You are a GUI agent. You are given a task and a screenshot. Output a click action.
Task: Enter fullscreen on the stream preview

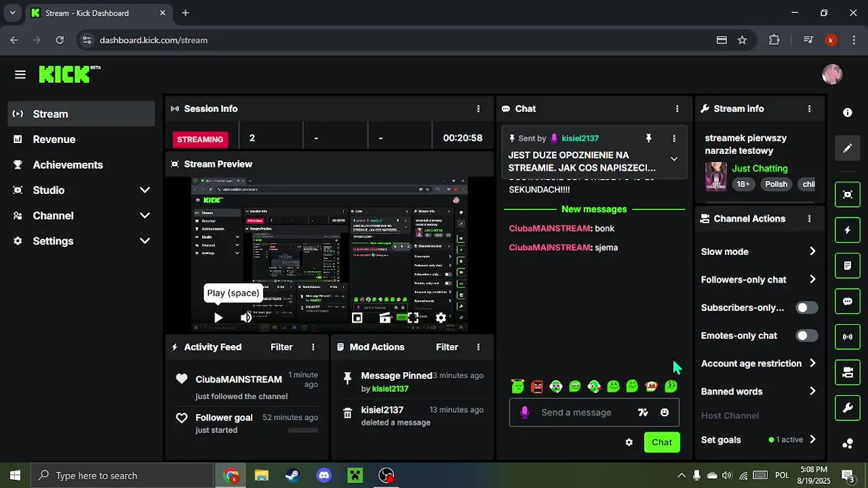[413, 317]
